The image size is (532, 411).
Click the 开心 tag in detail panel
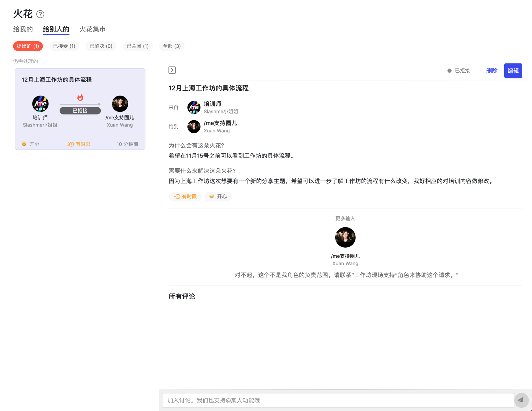point(218,196)
